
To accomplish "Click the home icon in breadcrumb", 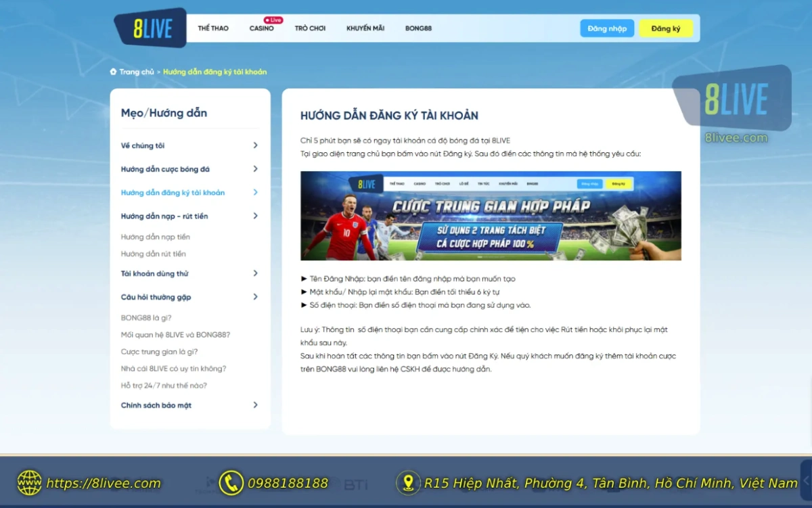I will point(114,72).
